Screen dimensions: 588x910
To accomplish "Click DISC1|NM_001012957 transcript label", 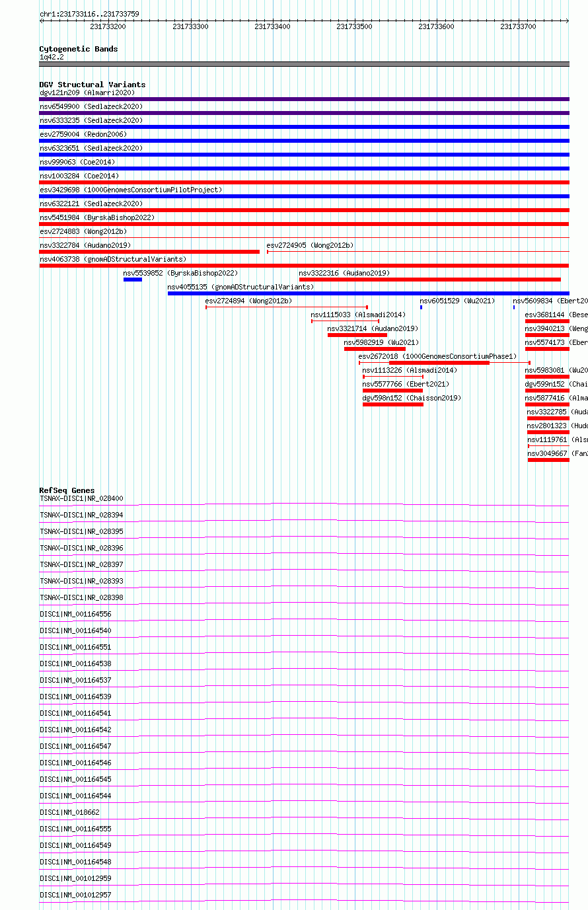I will point(75,895).
